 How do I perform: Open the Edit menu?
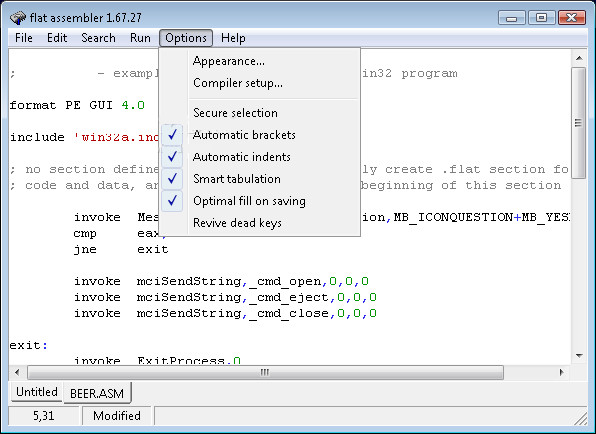(x=57, y=38)
